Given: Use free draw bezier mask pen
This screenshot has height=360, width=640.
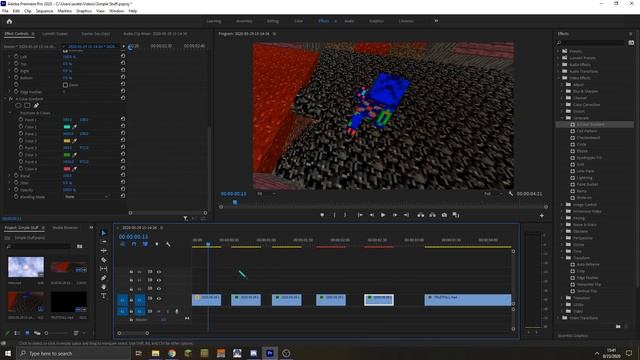Looking at the screenshot, I should click(x=36, y=105).
